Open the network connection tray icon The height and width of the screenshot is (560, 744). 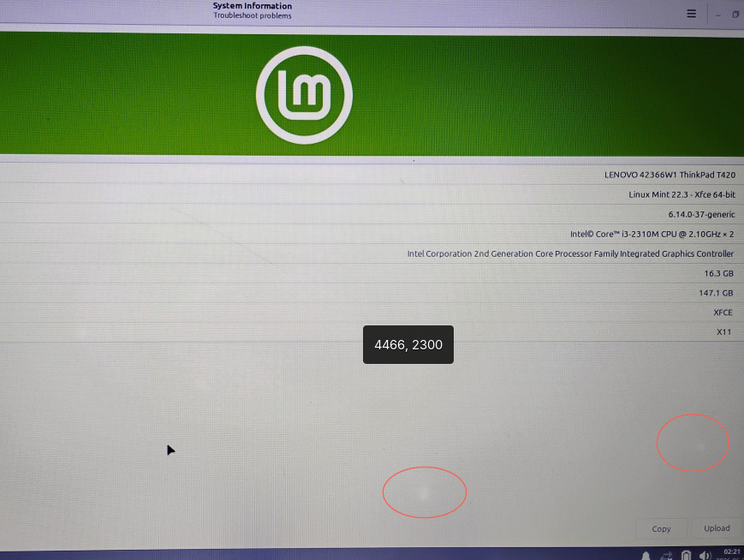[666, 556]
